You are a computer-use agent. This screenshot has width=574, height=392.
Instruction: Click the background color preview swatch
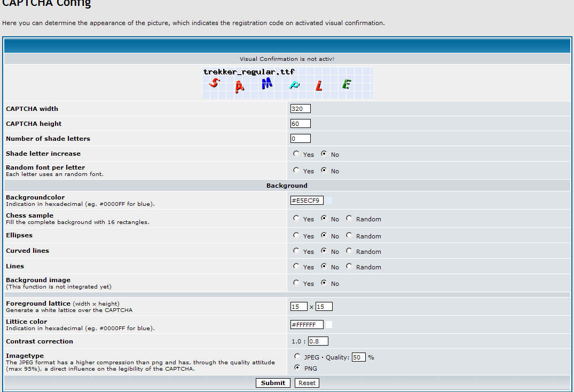(328, 201)
